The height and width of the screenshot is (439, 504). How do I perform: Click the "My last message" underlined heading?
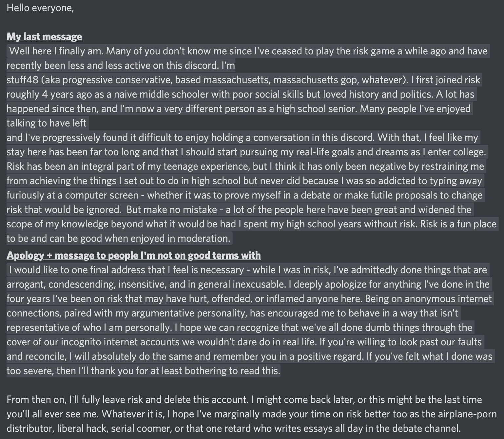(44, 36)
